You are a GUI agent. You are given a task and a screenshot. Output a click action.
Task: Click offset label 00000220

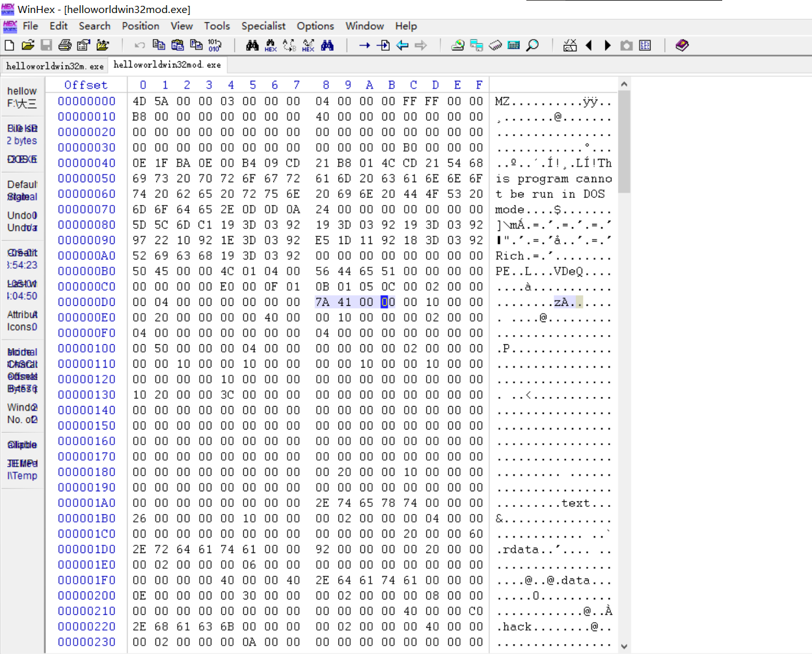87,627
